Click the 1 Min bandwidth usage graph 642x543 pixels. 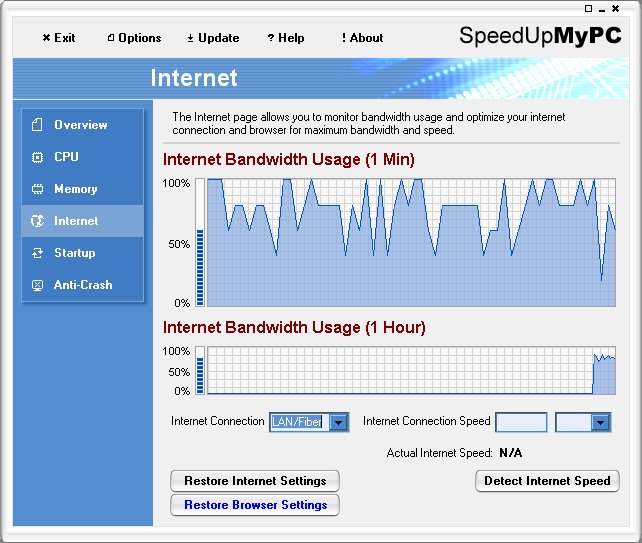(411, 242)
